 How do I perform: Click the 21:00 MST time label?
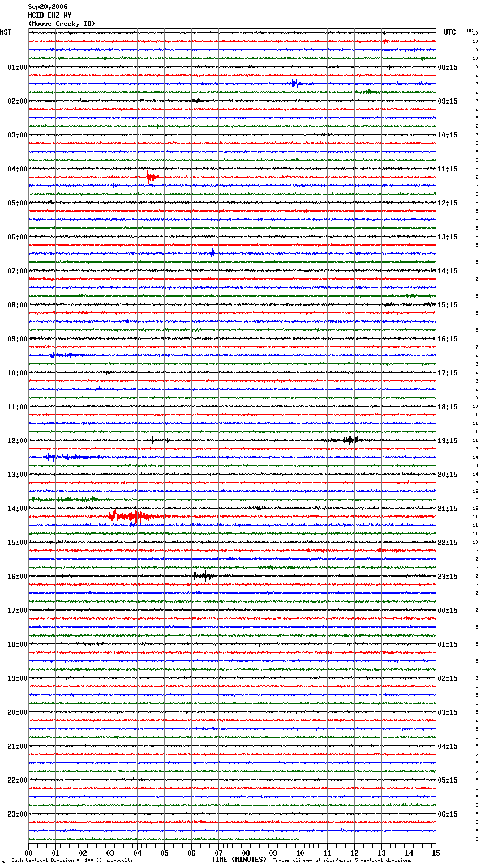click(x=17, y=746)
